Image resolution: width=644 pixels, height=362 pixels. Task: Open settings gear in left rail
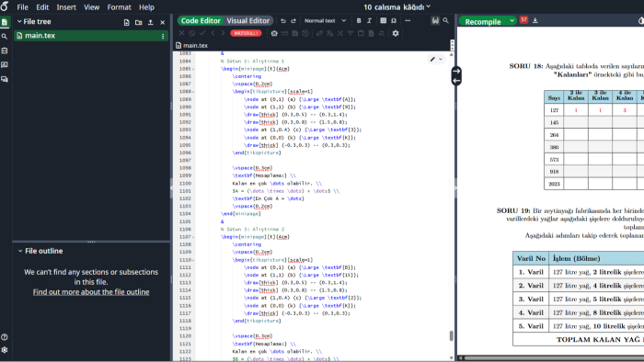pyautogui.click(x=5, y=350)
